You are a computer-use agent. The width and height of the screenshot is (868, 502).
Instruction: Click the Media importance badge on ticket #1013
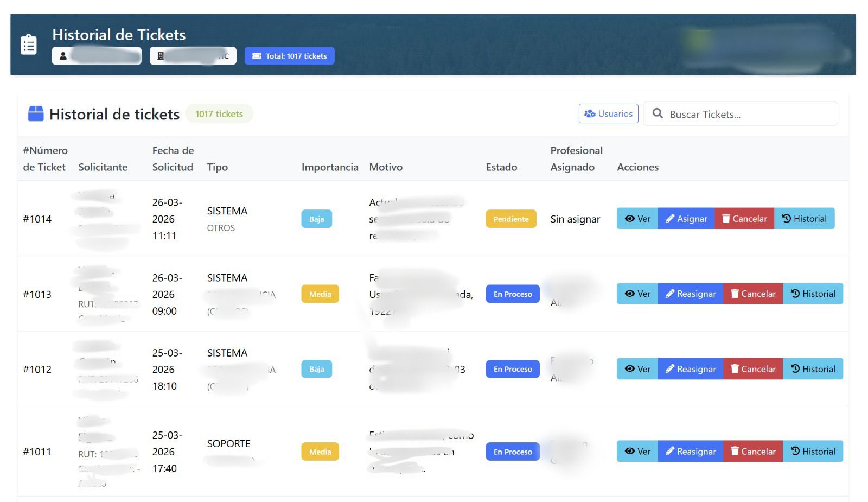point(320,294)
